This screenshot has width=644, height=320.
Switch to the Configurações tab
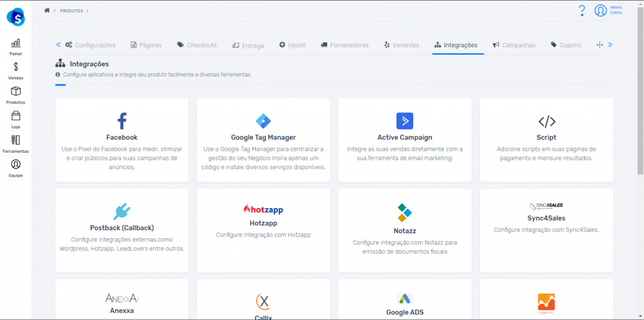91,45
